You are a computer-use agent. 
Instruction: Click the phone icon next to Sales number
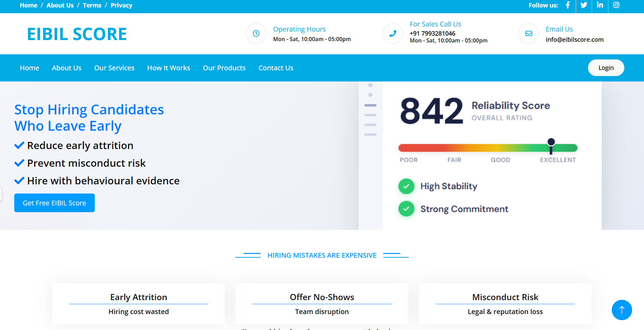[392, 34]
